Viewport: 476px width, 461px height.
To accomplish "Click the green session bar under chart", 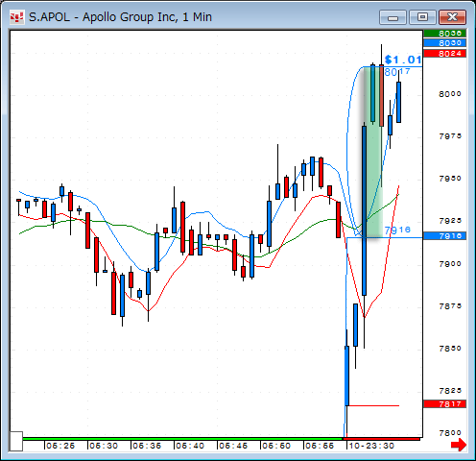I will [x=183, y=439].
